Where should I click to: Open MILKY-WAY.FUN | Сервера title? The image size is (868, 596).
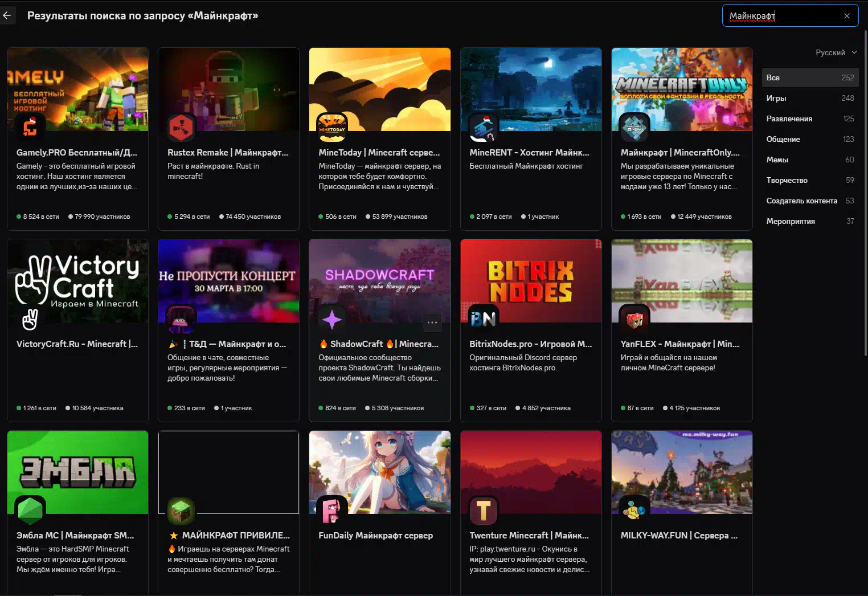click(x=679, y=536)
